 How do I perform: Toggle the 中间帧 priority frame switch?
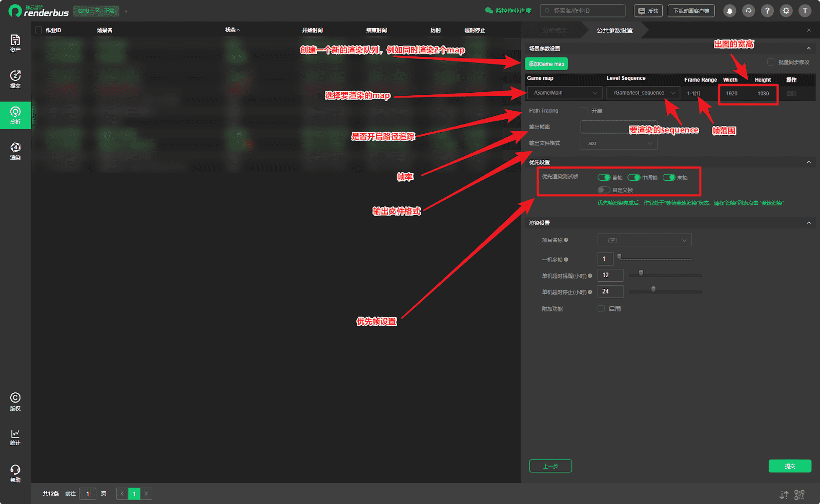(634, 178)
